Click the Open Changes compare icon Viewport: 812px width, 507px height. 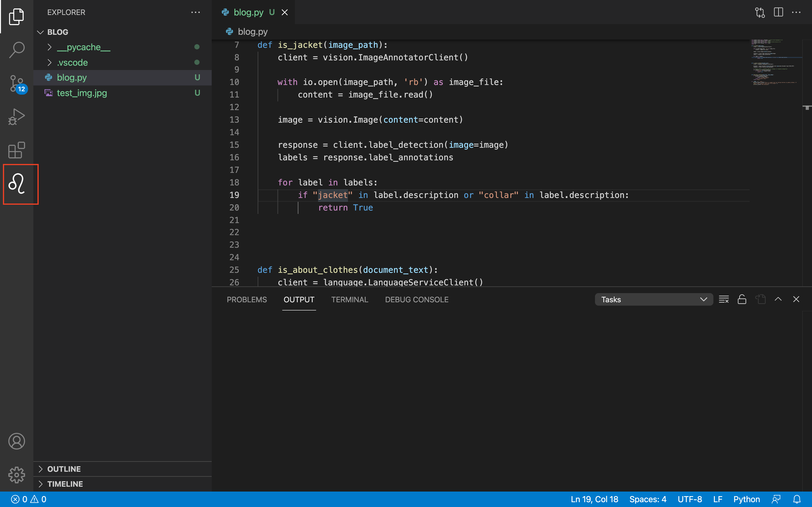[x=760, y=12]
